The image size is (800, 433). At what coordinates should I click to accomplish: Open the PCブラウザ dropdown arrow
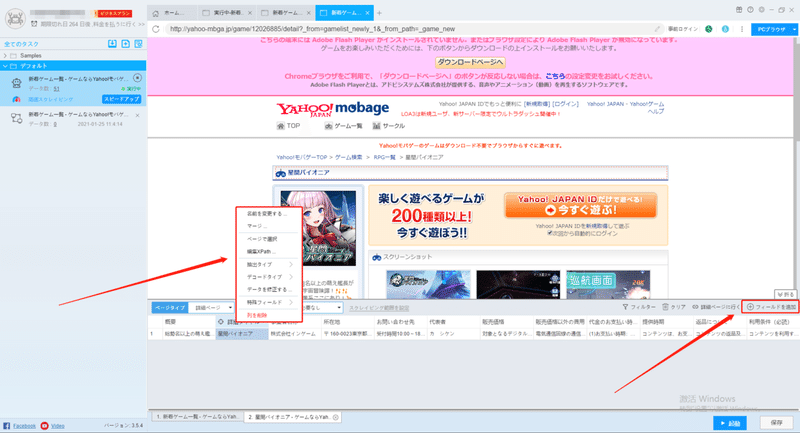point(794,30)
